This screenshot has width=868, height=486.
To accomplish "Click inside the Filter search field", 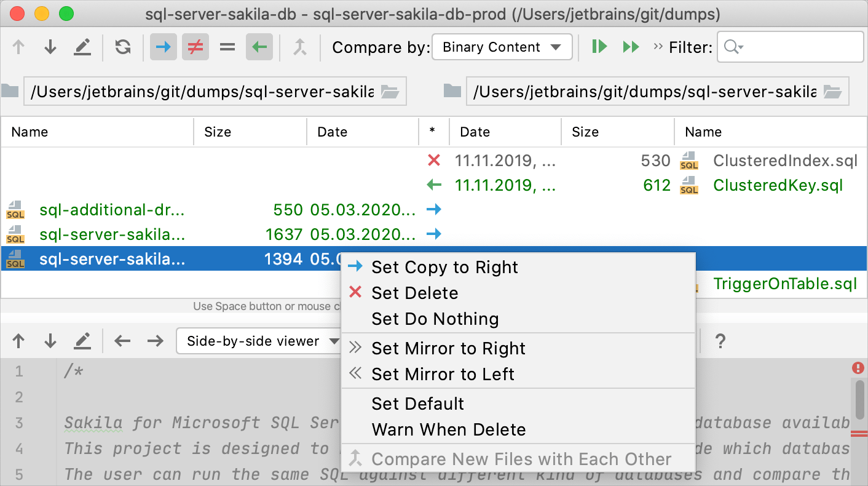I will click(790, 47).
